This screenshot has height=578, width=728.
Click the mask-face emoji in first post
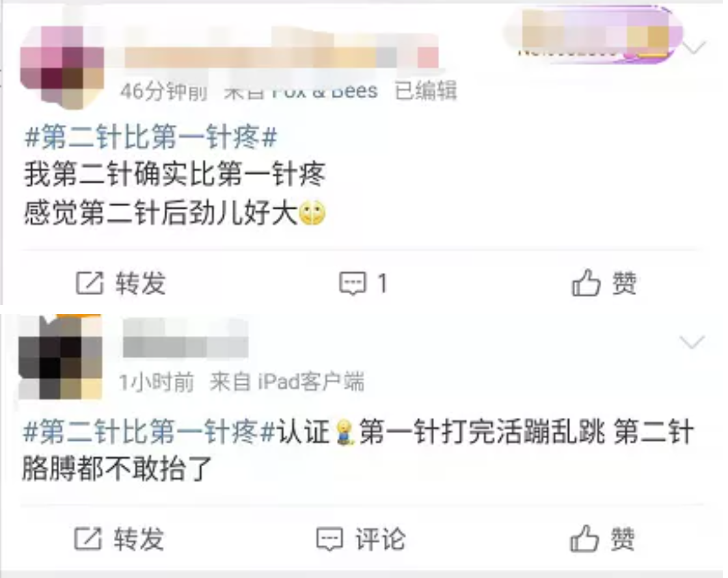(x=312, y=213)
